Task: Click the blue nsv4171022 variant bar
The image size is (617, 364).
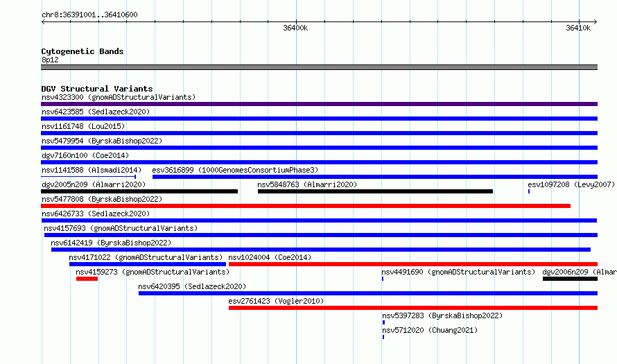Action: pos(148,264)
